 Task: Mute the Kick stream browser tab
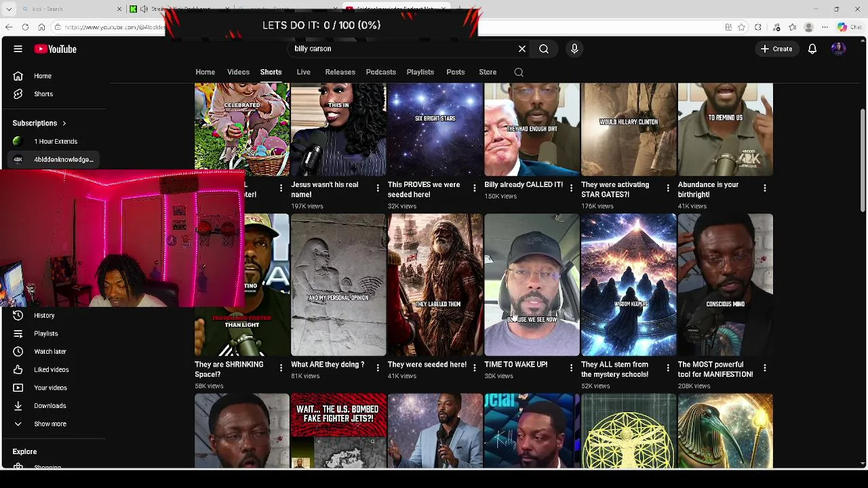coord(144,9)
